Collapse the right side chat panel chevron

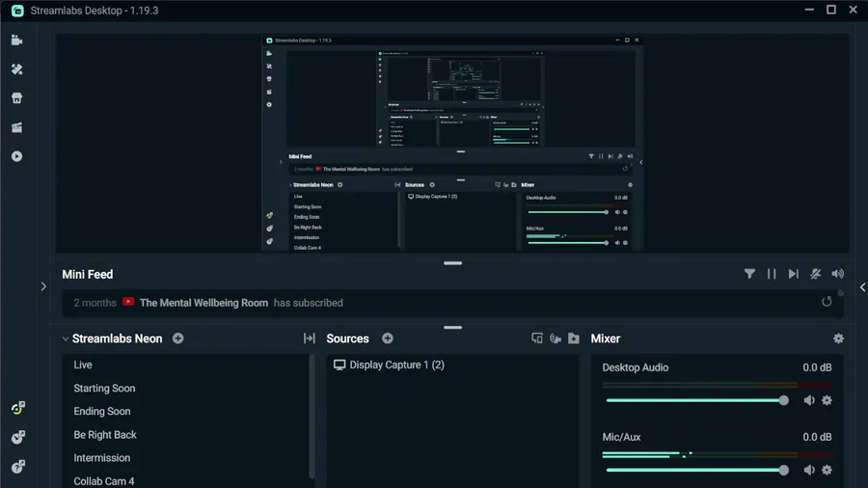(862, 287)
